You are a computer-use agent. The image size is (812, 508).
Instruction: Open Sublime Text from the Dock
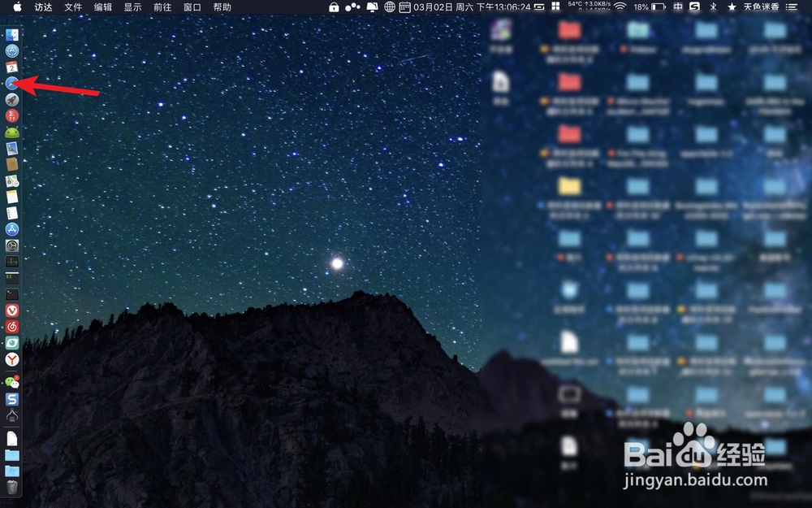coord(11,398)
